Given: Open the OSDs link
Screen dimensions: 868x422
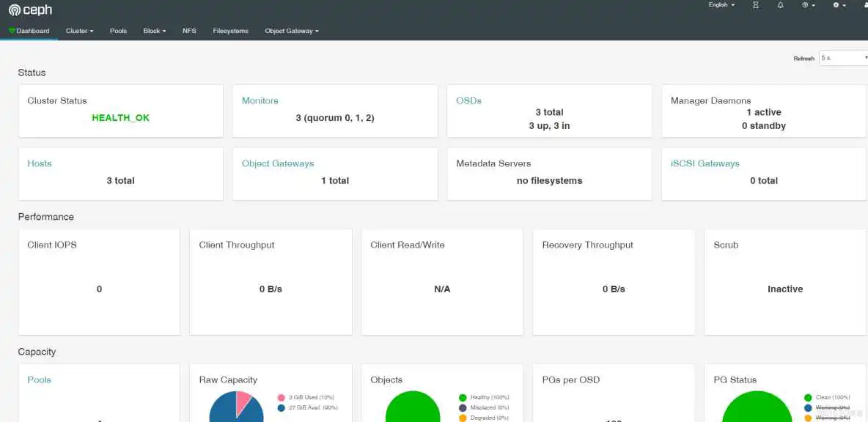Looking at the screenshot, I should click(x=469, y=100).
